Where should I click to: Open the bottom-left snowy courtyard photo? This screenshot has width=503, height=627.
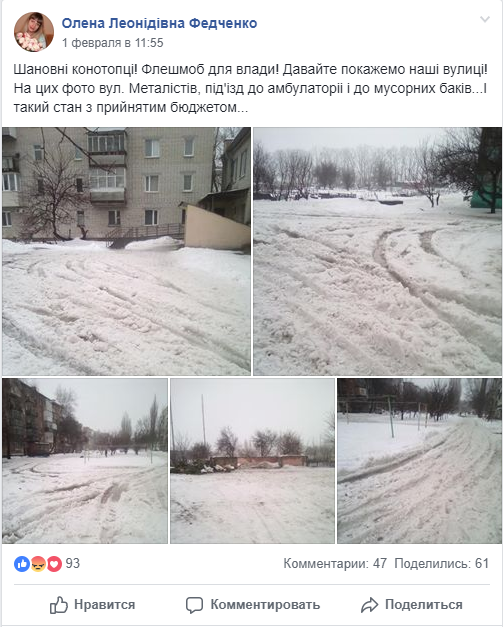(x=85, y=461)
